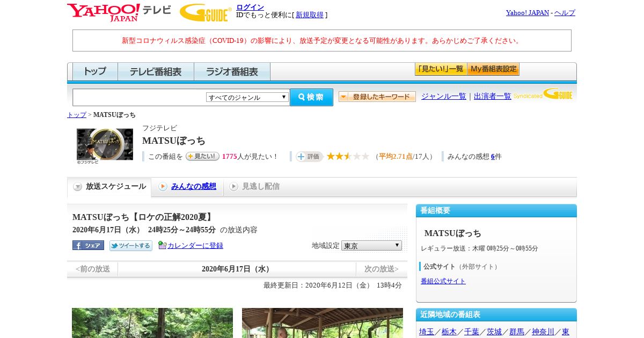
Task: Expand 登録したキーワード dropdown
Action: pyautogui.click(x=377, y=97)
